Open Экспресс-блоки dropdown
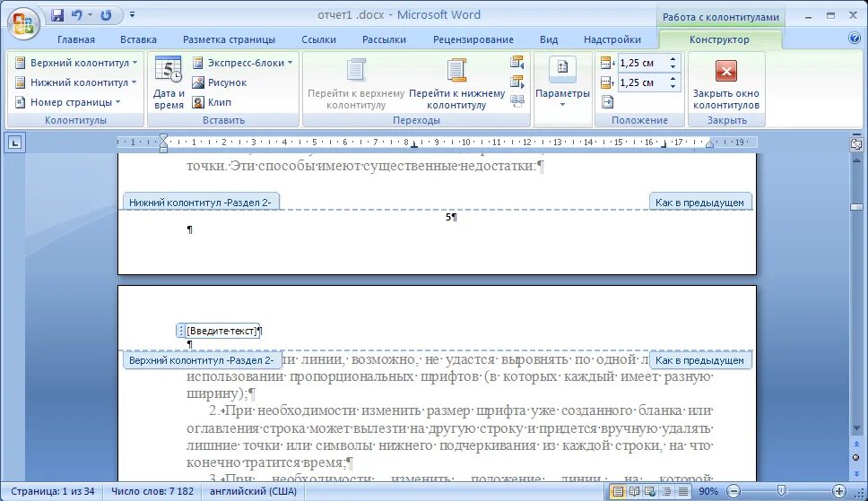The height and width of the screenshot is (501, 868). [242, 63]
